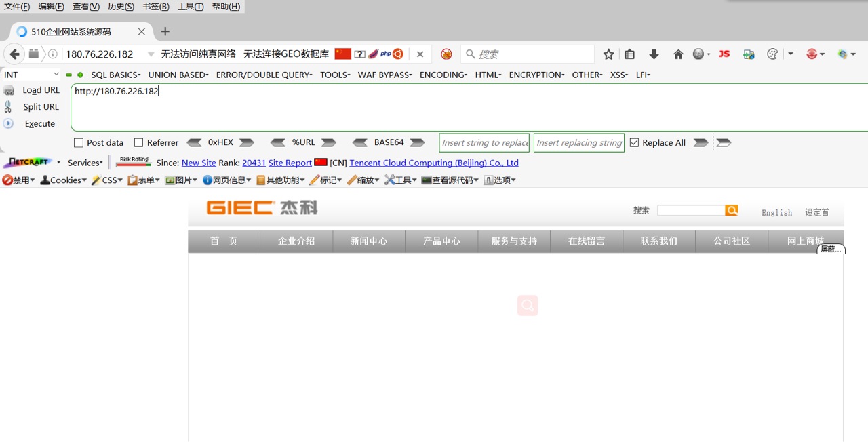Click the Split URL scissors icon
Screen dimensions: 868x442
(7, 106)
